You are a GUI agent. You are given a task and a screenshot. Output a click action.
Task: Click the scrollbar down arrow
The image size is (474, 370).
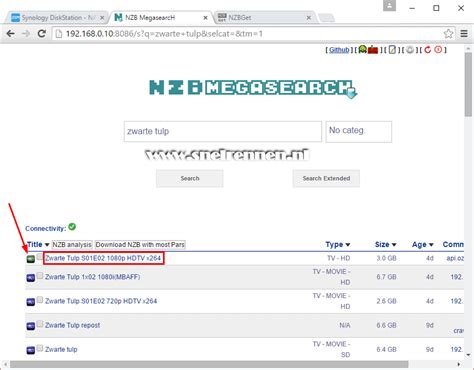468,355
